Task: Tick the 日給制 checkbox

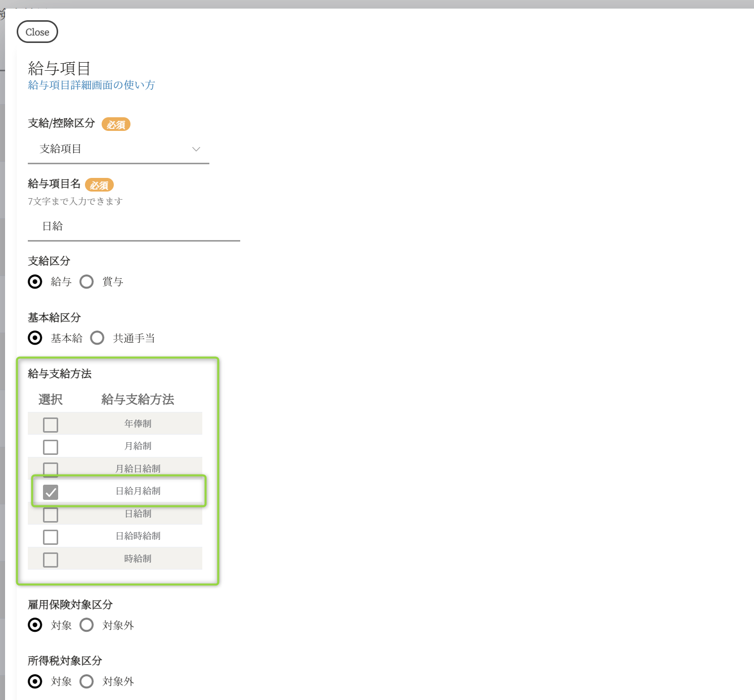Action: coord(51,515)
